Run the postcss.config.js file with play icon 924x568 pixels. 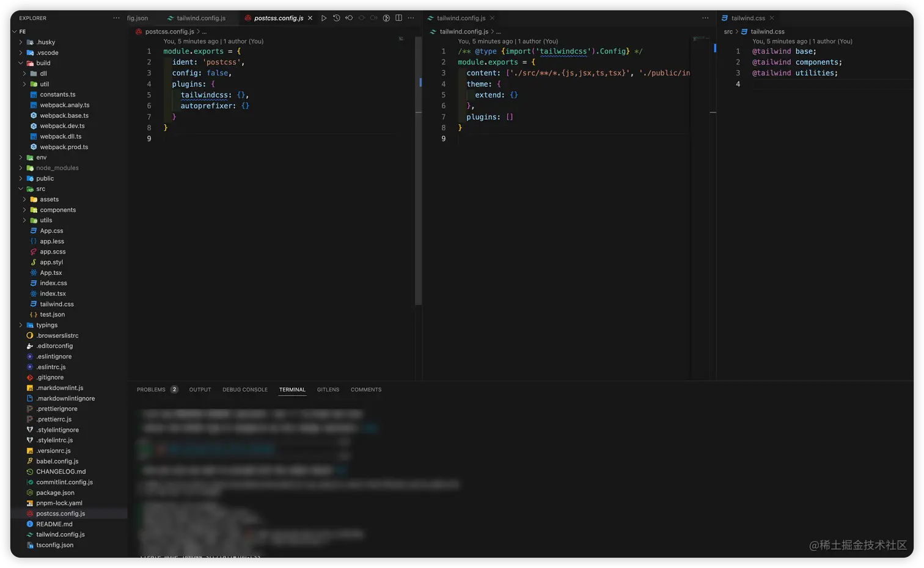click(x=324, y=18)
